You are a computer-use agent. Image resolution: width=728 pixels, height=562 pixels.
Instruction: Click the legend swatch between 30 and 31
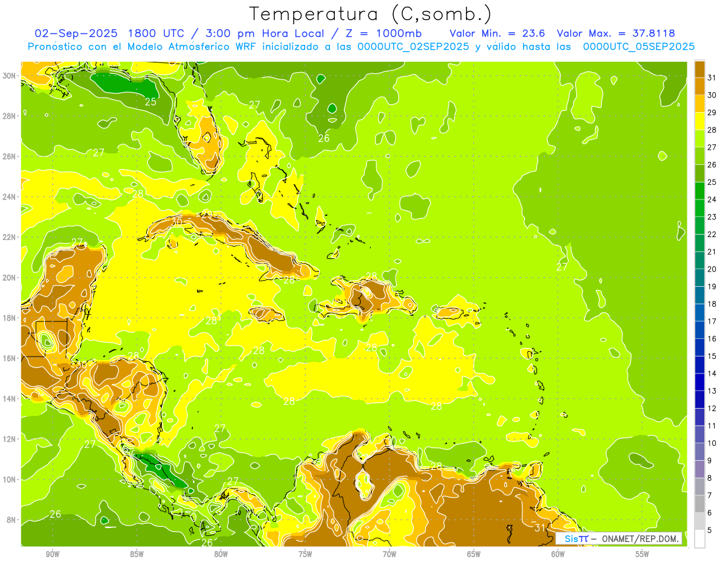pos(699,86)
